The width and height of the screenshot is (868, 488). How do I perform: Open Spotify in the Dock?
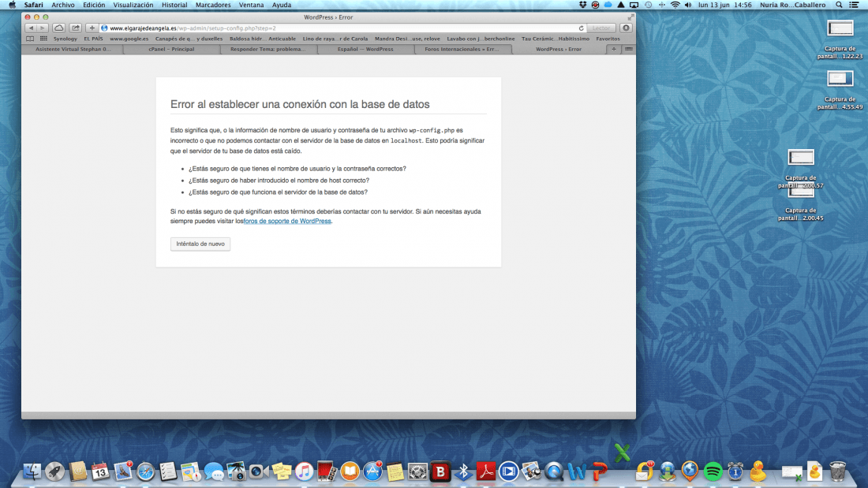click(x=713, y=471)
